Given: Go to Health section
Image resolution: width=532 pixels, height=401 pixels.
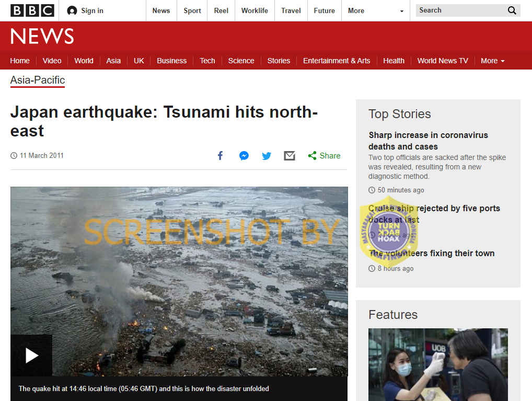Looking at the screenshot, I should pyautogui.click(x=394, y=61).
